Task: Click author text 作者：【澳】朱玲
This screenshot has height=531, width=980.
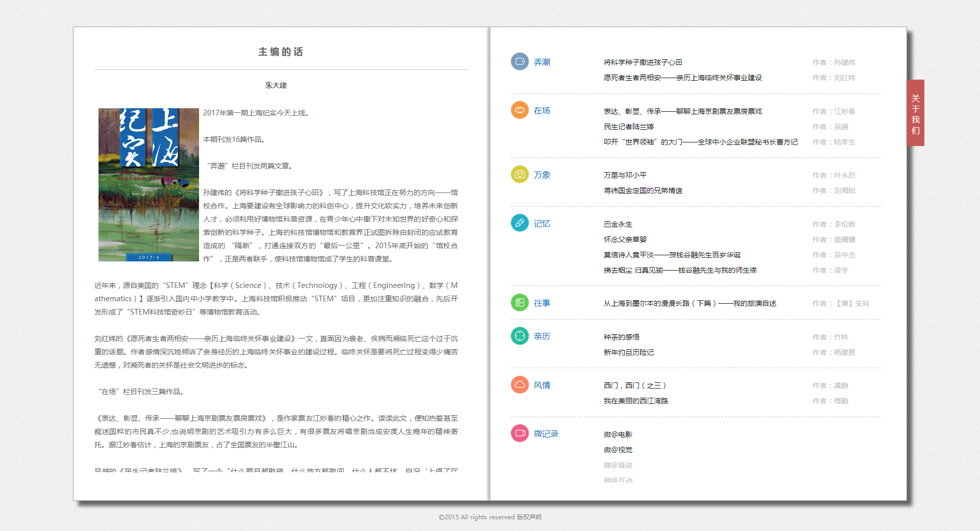Action: [841, 303]
